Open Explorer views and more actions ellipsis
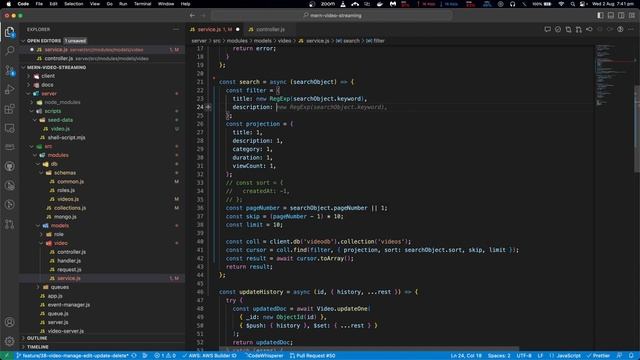The image size is (640, 360). (x=176, y=29)
